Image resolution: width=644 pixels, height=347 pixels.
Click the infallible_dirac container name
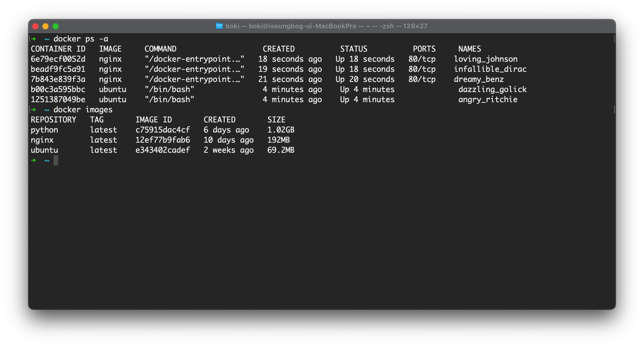[490, 69]
